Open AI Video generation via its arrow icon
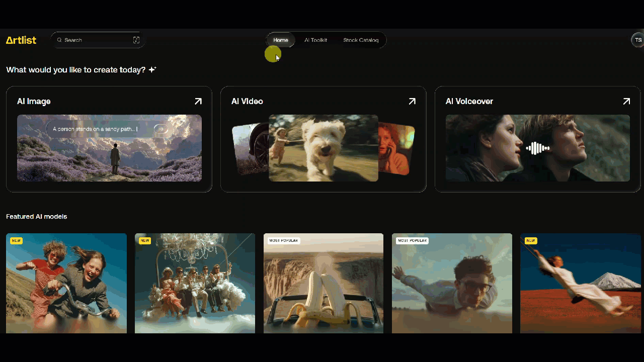The width and height of the screenshot is (644, 362). click(x=412, y=101)
